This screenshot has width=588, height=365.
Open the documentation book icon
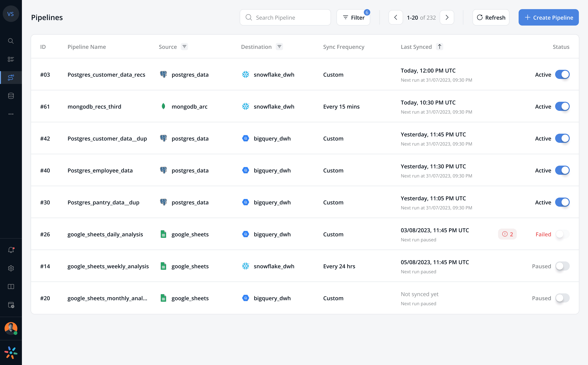[x=11, y=287]
